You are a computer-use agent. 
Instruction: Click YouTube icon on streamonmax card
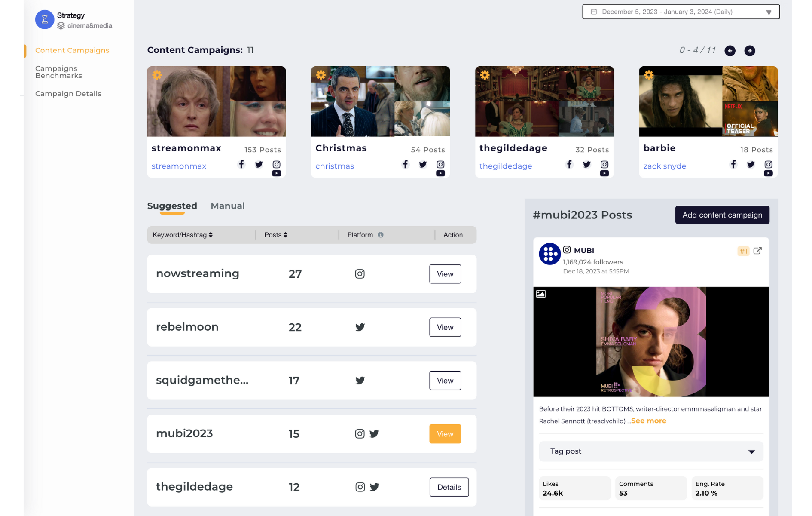pyautogui.click(x=277, y=173)
